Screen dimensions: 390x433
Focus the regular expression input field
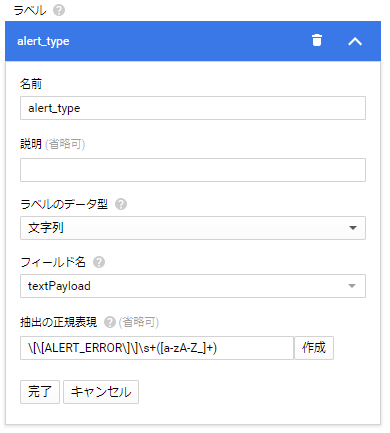click(157, 348)
